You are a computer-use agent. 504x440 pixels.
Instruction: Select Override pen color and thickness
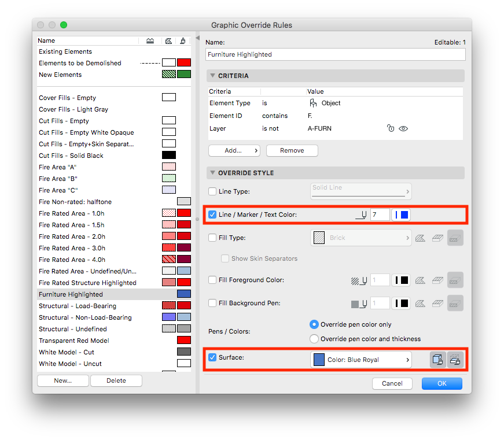click(x=314, y=339)
